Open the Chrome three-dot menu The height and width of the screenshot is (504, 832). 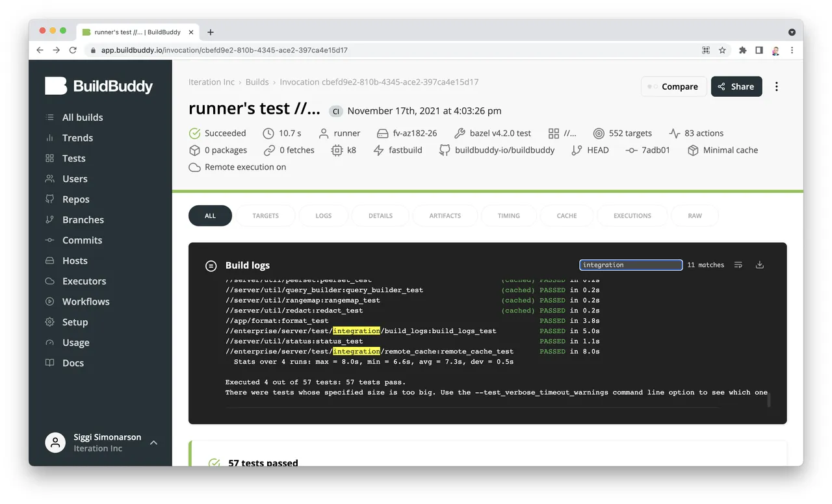click(792, 50)
